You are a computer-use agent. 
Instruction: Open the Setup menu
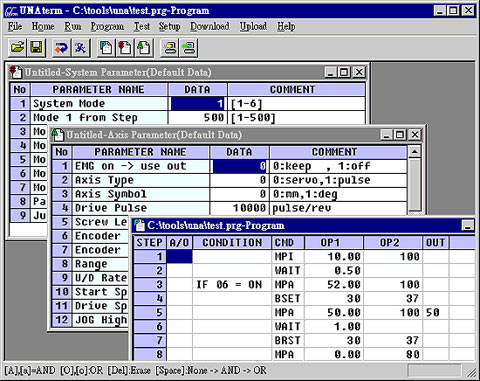[169, 26]
